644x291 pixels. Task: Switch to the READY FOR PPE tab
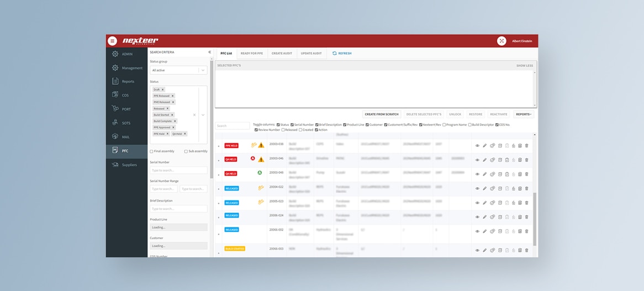(252, 54)
